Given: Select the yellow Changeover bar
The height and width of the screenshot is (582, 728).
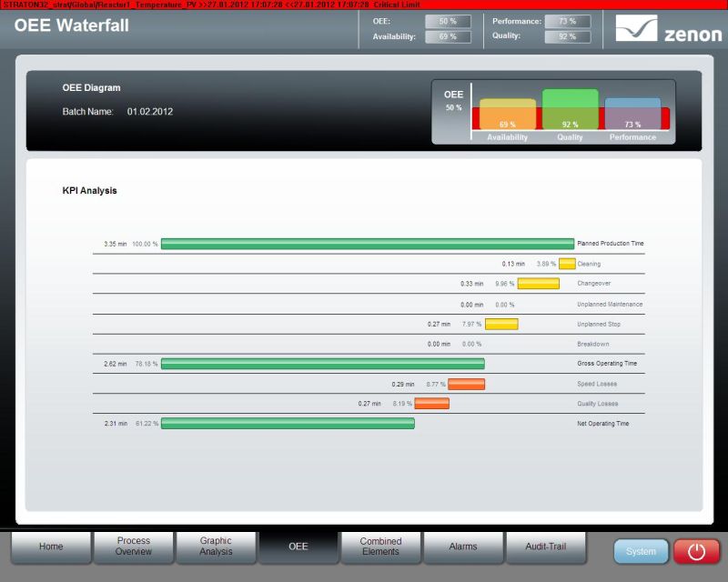Looking at the screenshot, I should click(538, 284).
